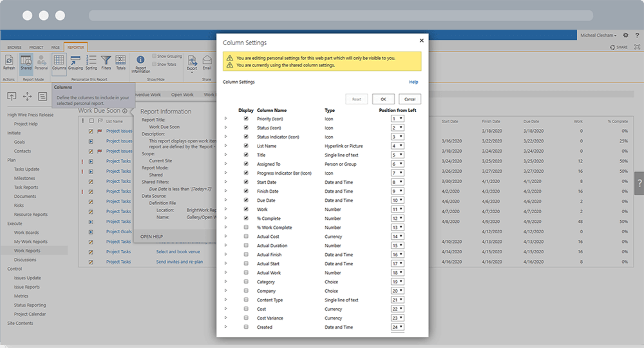
Task: Open position dropdown for Due Date
Action: click(397, 200)
